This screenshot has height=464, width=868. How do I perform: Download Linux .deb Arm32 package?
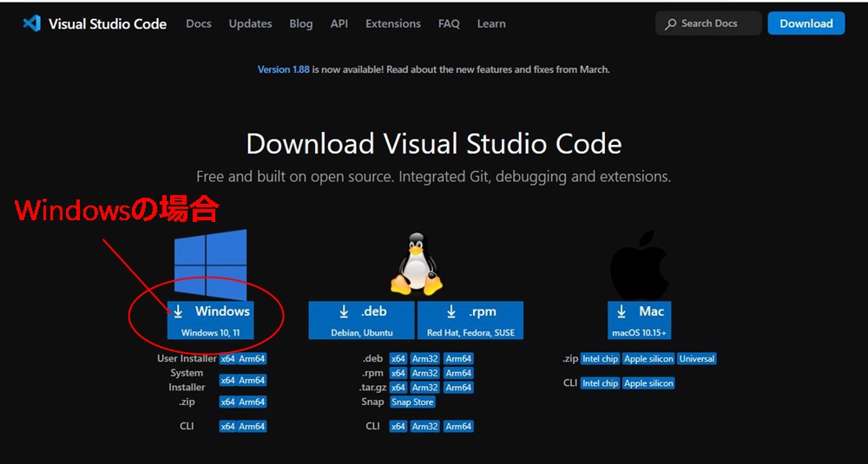425,359
